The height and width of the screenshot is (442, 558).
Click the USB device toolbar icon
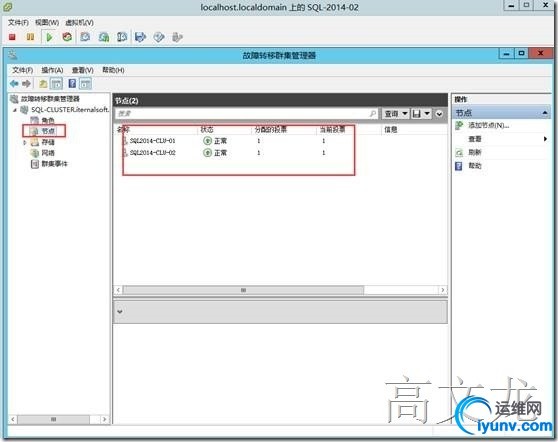pos(177,37)
